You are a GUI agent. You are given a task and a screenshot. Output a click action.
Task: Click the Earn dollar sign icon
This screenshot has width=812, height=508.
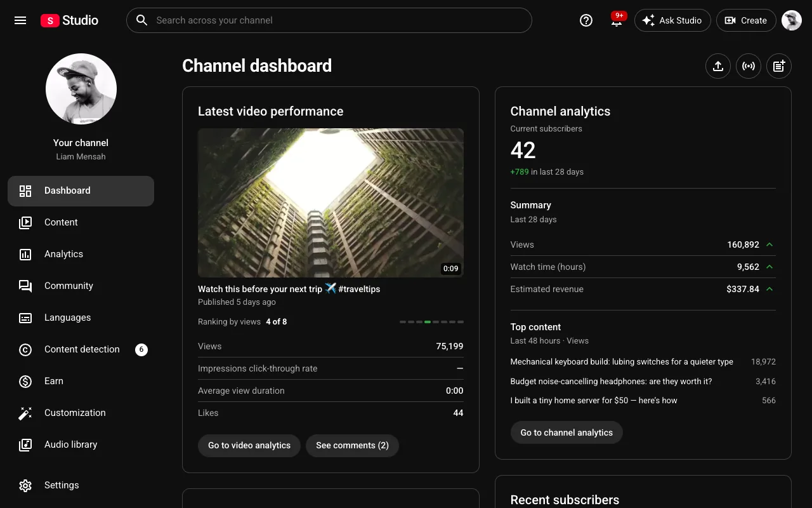click(25, 381)
